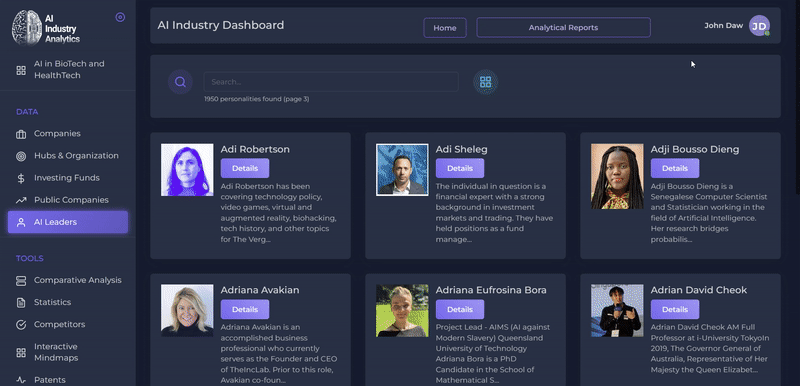The image size is (800, 386).
Task: Click Adji Bousso Dieng's photo
Action: point(617,176)
